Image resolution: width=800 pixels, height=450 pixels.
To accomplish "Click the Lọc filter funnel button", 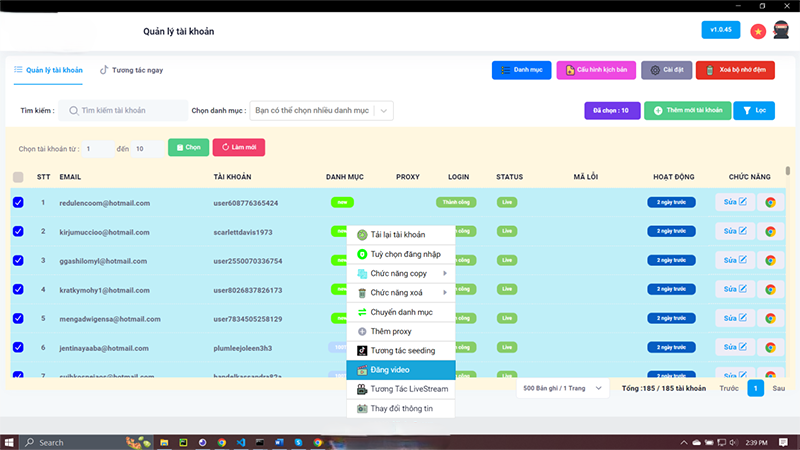I will (760, 111).
